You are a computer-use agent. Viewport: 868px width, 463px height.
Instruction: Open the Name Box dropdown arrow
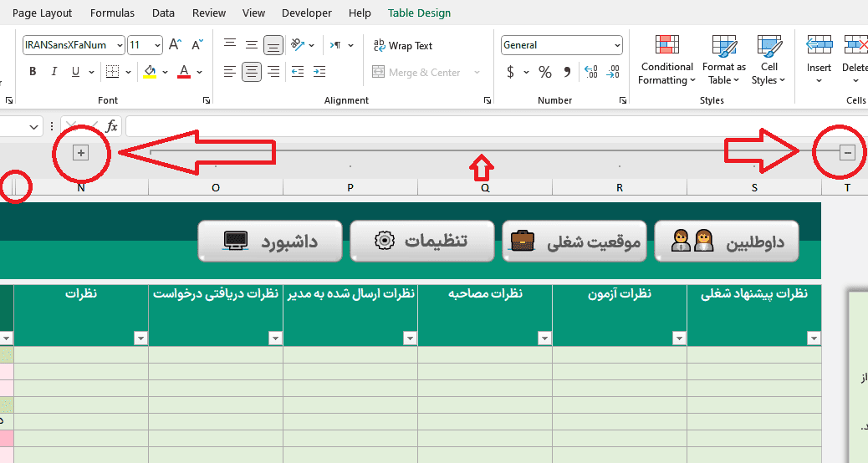click(33, 127)
